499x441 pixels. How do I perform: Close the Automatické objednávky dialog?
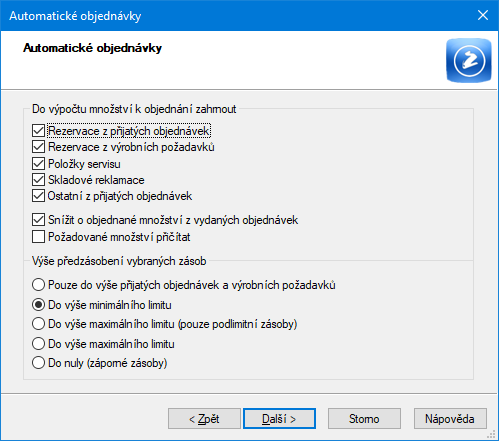tap(483, 15)
